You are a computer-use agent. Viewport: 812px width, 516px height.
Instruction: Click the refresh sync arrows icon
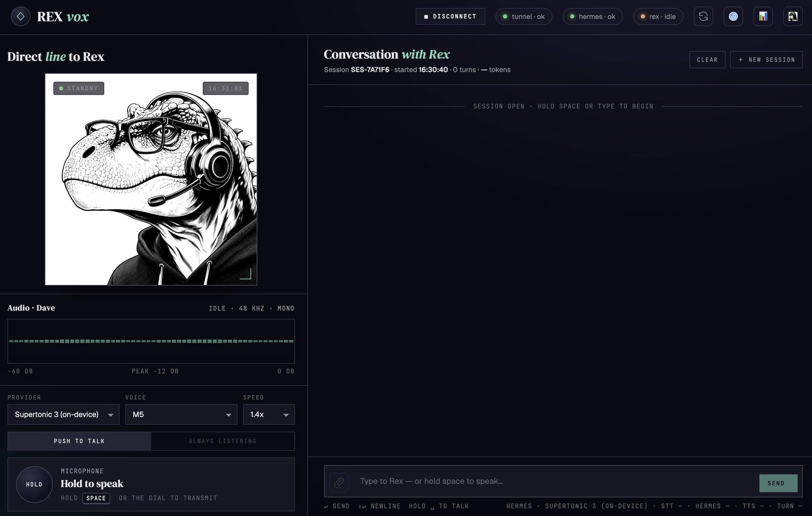click(703, 16)
